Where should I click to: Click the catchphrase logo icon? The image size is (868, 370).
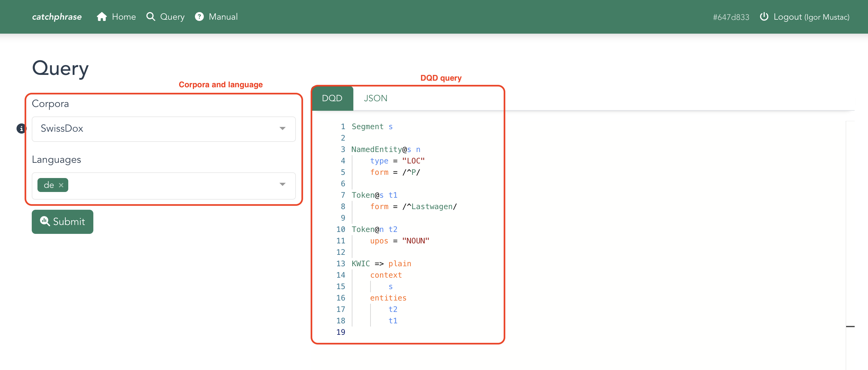click(x=55, y=16)
